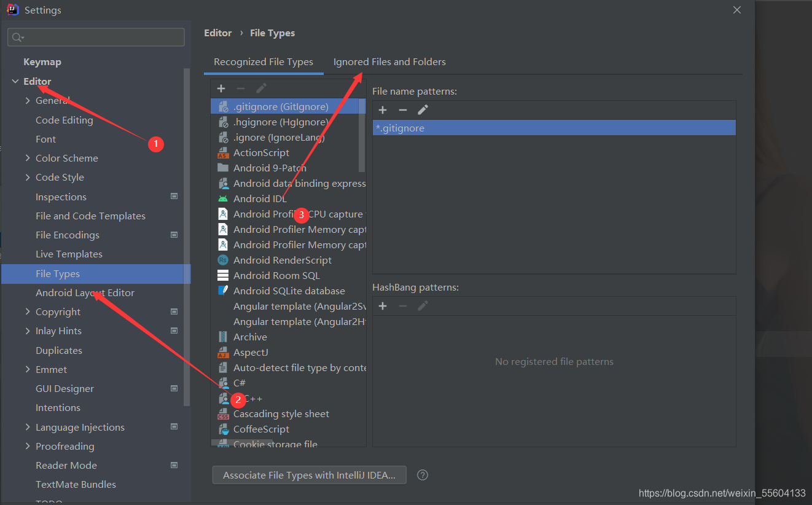Click the Android Room SQL icon

coord(223,276)
